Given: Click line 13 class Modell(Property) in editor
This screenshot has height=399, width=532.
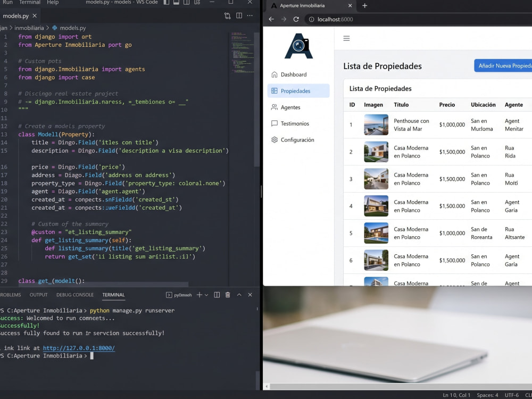Looking at the screenshot, I should coord(56,135).
